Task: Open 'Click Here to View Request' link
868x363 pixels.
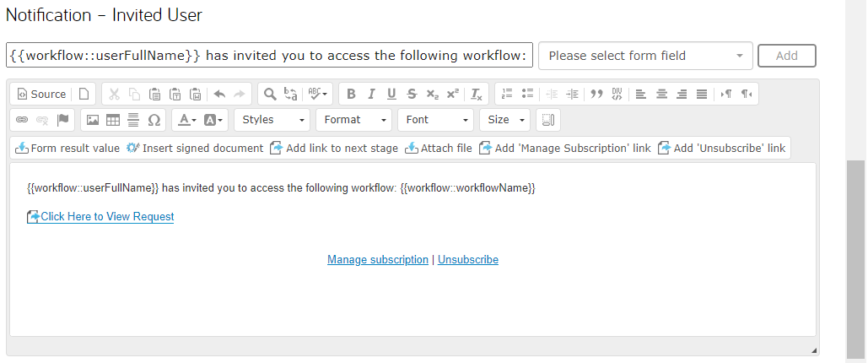Action: pyautogui.click(x=107, y=217)
